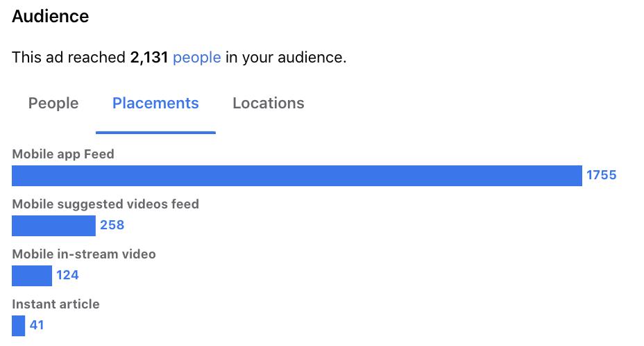
Task: Select the Placements tab
Action: point(155,104)
